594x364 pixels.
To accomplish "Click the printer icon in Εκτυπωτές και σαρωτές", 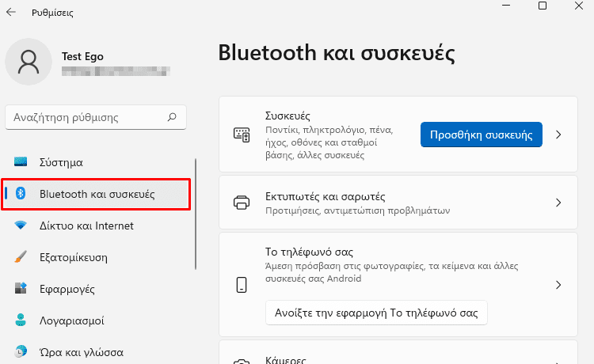I will (x=242, y=203).
